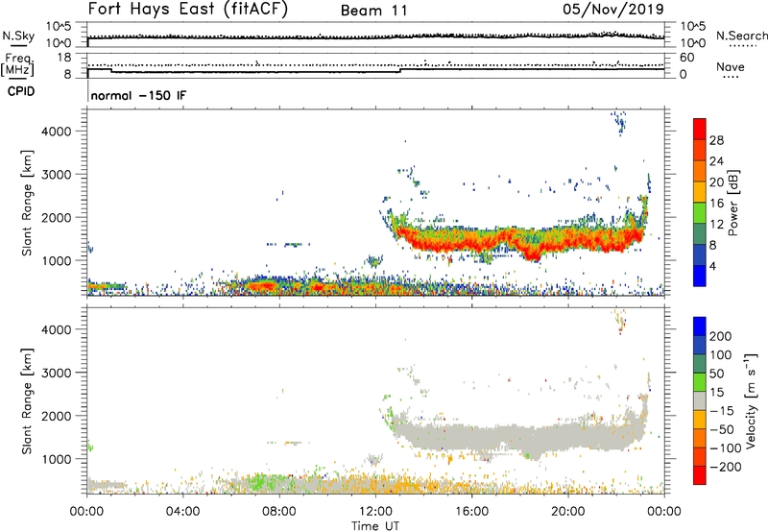The width and height of the screenshot is (768, 532).
Task: Click the 'Velocity [m s-1]' axis label
Action: [x=750, y=401]
